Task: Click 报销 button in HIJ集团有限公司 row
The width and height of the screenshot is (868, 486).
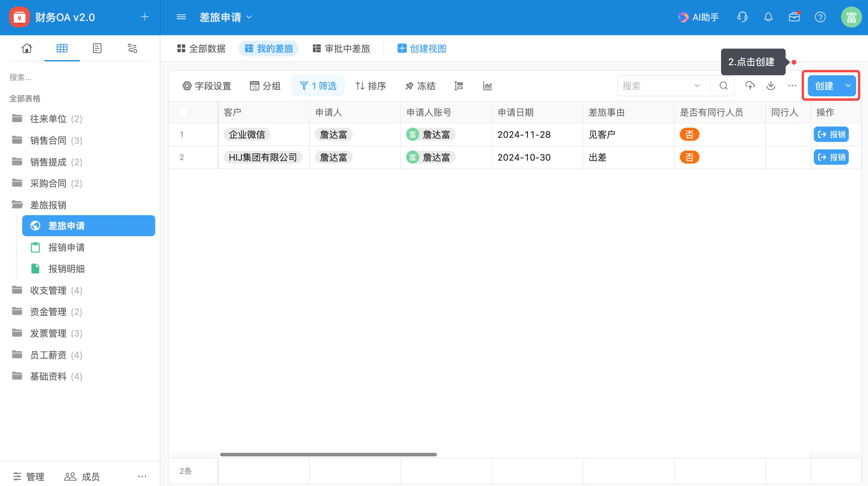Action: click(x=831, y=157)
